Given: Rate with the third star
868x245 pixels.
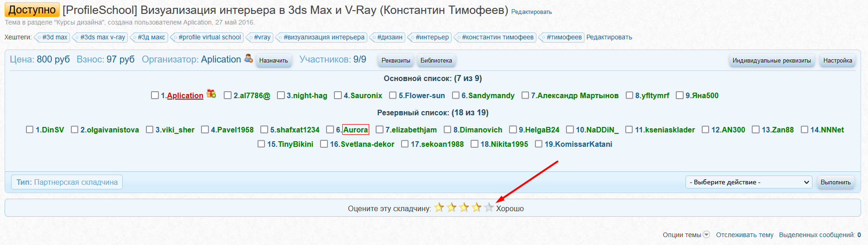Looking at the screenshot, I should tap(464, 207).
